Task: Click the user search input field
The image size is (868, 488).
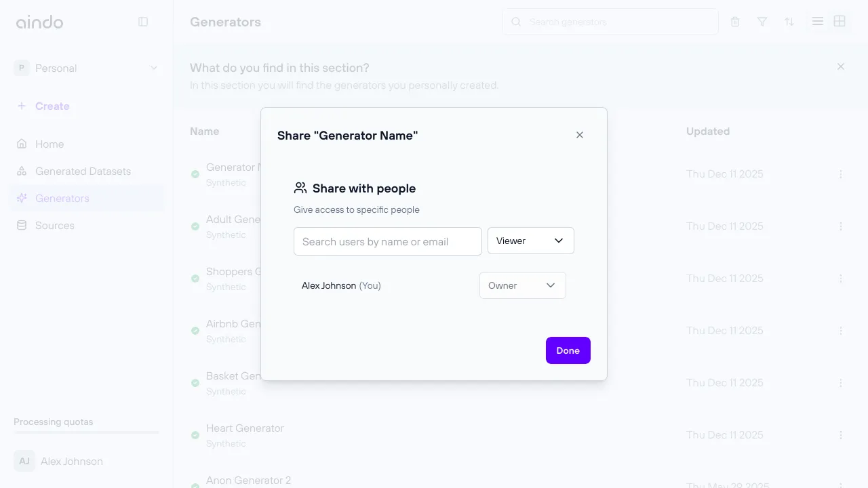Action: (x=387, y=241)
